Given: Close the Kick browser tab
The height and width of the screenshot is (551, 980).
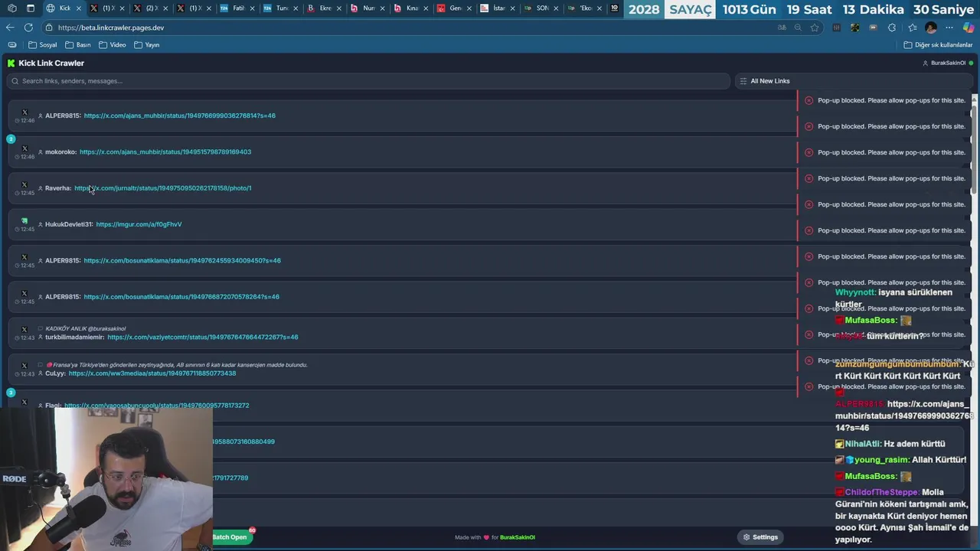Looking at the screenshot, I should click(x=78, y=8).
